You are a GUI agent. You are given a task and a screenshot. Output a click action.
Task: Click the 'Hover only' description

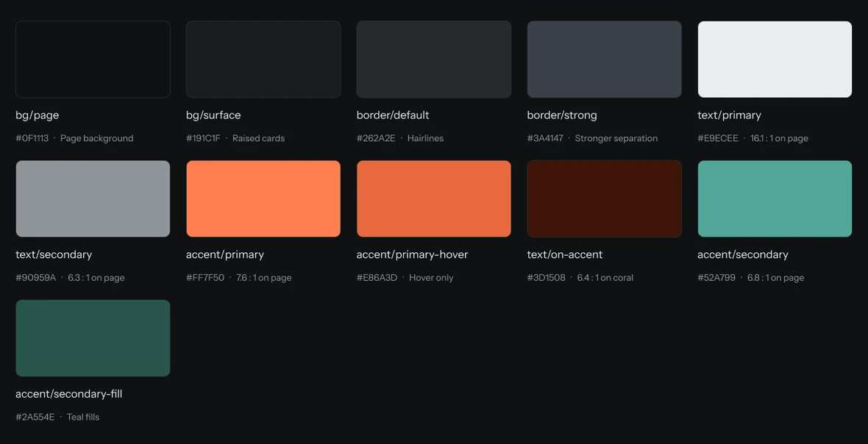431,278
